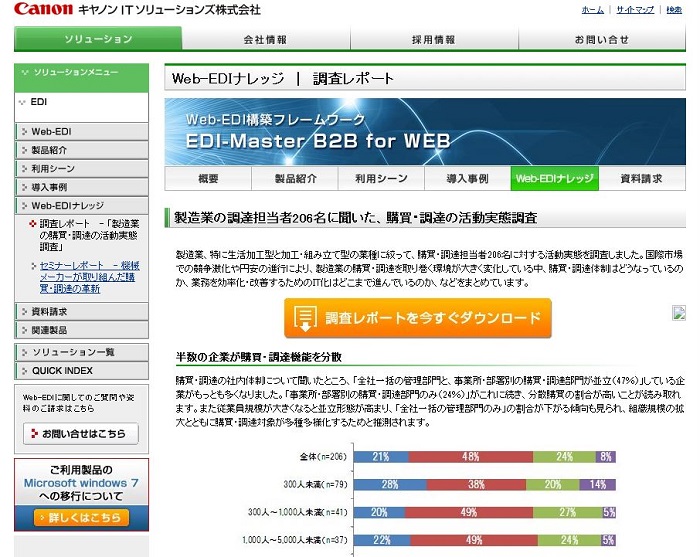
Task: Click the red arrow icon beside お問い合せはこちら
Action: tap(34, 433)
